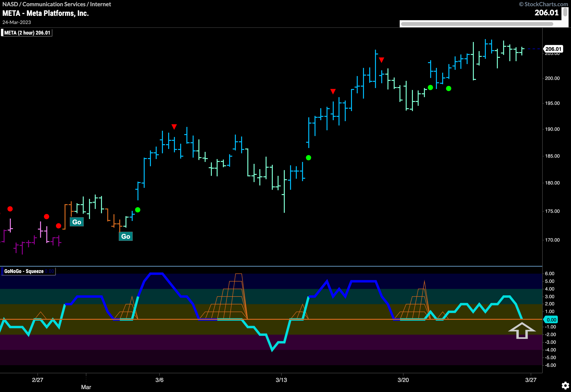Image resolution: width=571 pixels, height=392 pixels.
Task: Click the 3/27 date label on time axis
Action: point(531,380)
